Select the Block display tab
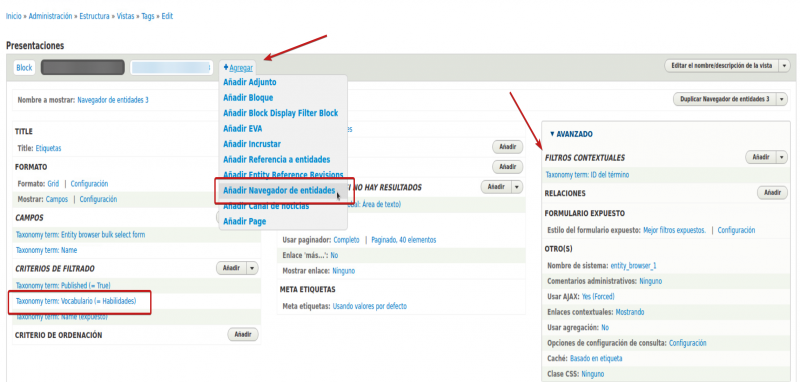 pos(24,67)
